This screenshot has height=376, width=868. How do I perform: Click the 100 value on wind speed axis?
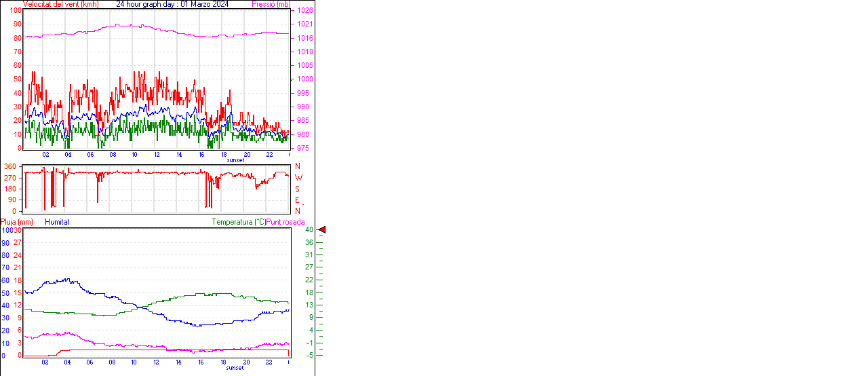coord(15,11)
